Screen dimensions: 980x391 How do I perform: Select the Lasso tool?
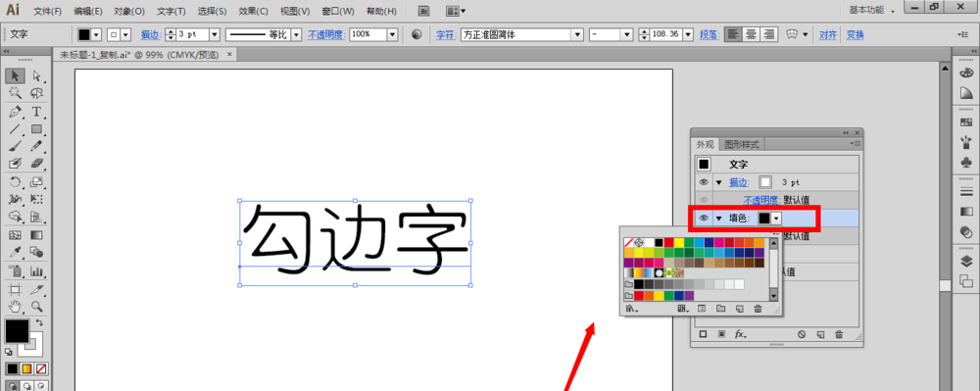[x=36, y=93]
